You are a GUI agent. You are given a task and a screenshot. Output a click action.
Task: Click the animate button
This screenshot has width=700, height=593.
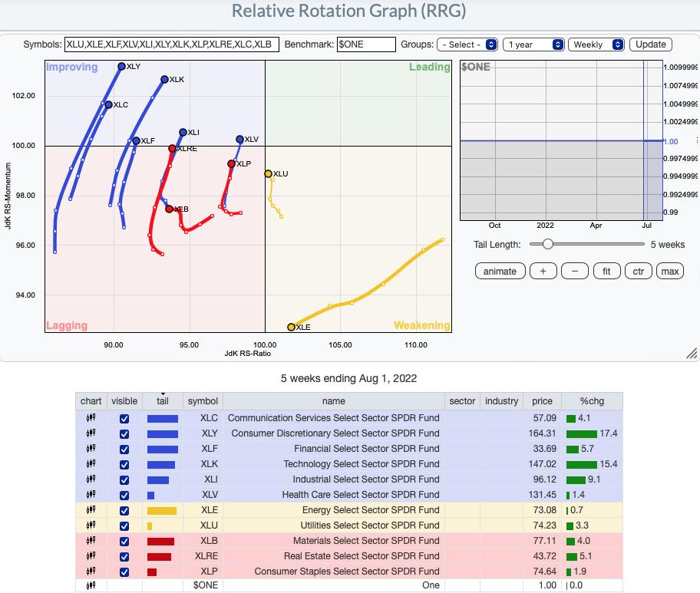[x=500, y=271]
